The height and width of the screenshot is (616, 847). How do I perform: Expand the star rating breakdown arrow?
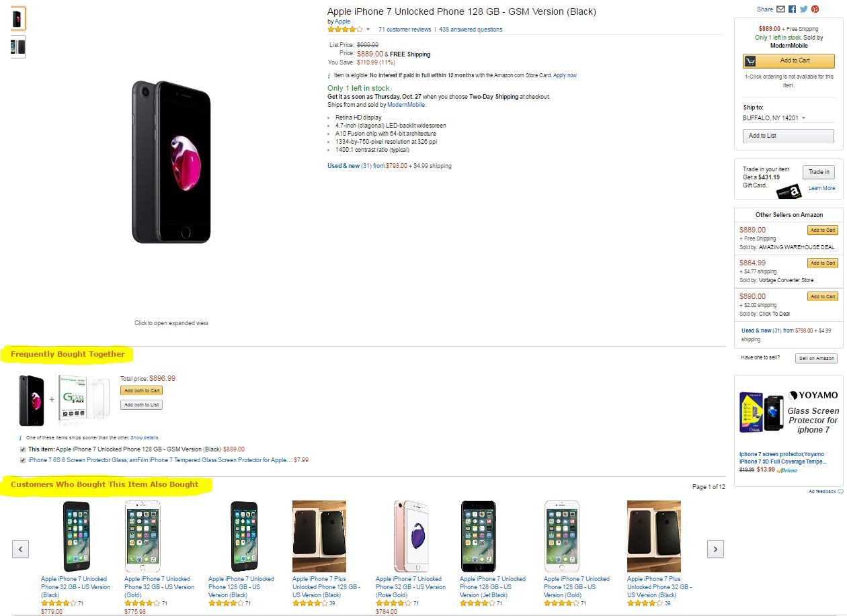click(x=368, y=30)
